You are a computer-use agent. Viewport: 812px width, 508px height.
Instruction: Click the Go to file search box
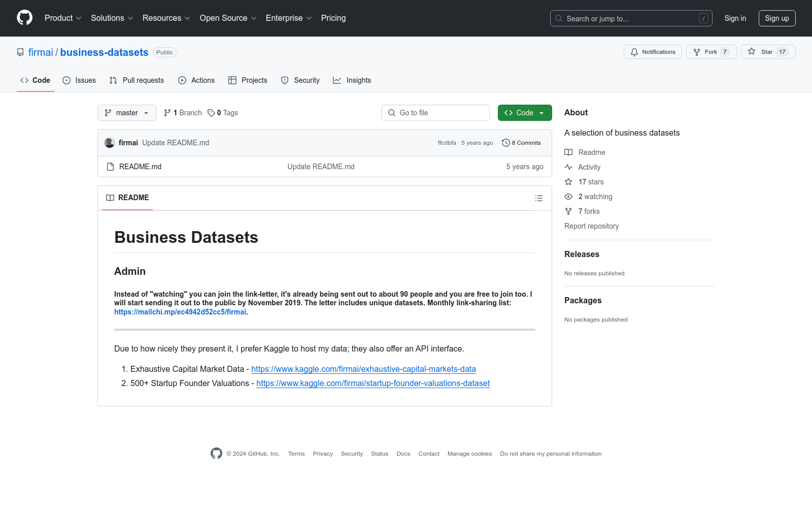[x=435, y=113]
